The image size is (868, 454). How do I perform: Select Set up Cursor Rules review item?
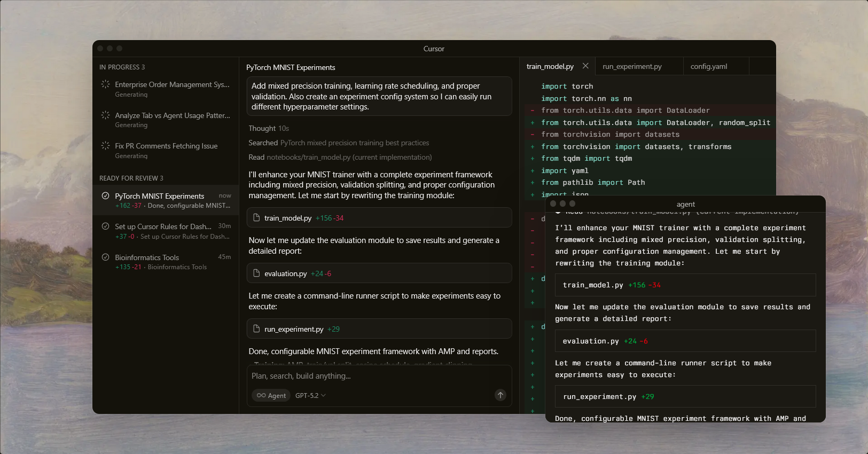click(166, 231)
